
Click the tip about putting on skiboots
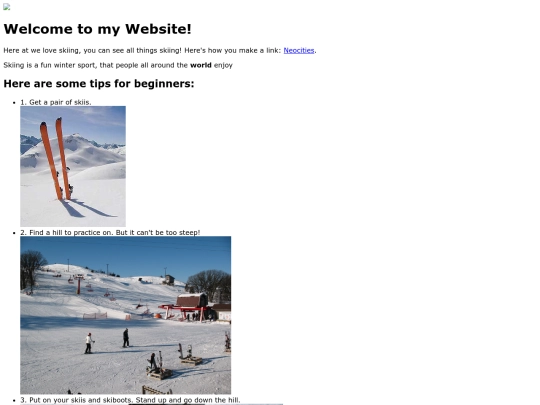tap(130, 400)
